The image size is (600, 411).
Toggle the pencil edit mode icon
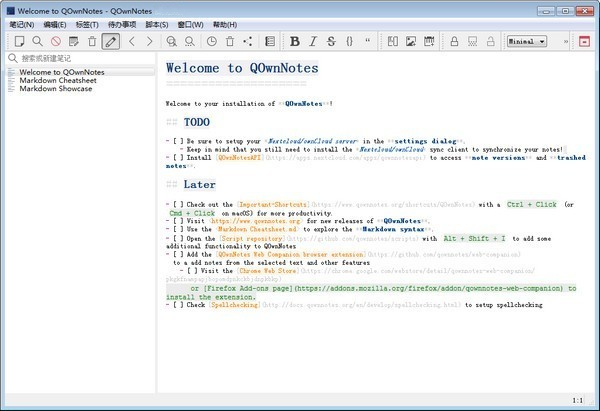pyautogui.click(x=110, y=41)
